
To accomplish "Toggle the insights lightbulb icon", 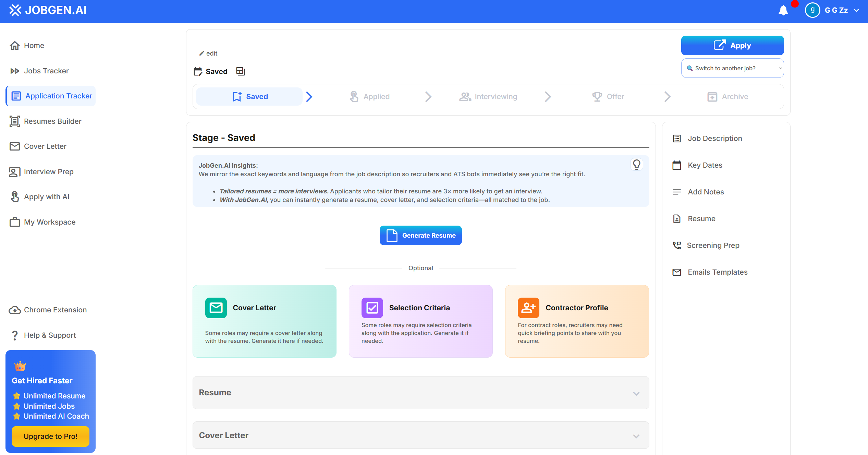I will coord(636,165).
